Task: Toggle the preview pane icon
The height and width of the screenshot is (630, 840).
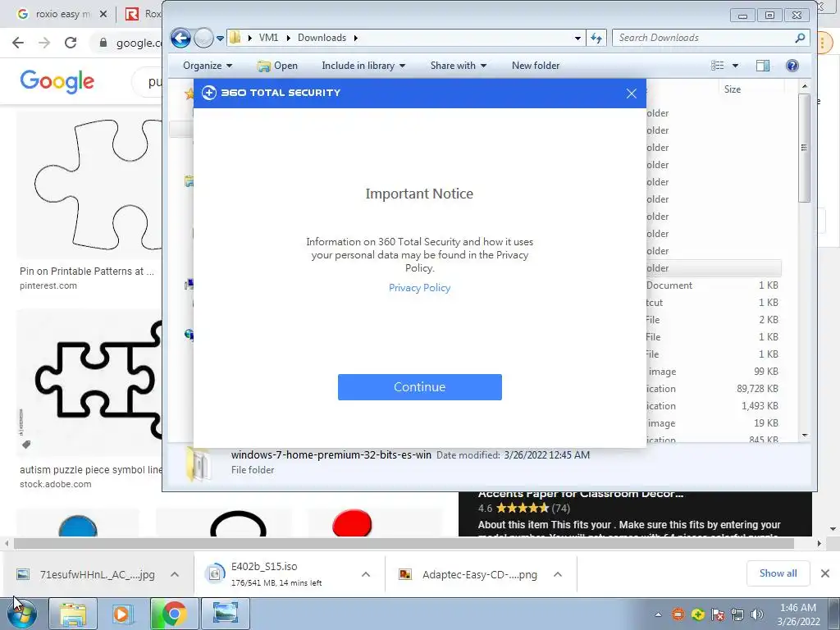Action: tap(763, 66)
